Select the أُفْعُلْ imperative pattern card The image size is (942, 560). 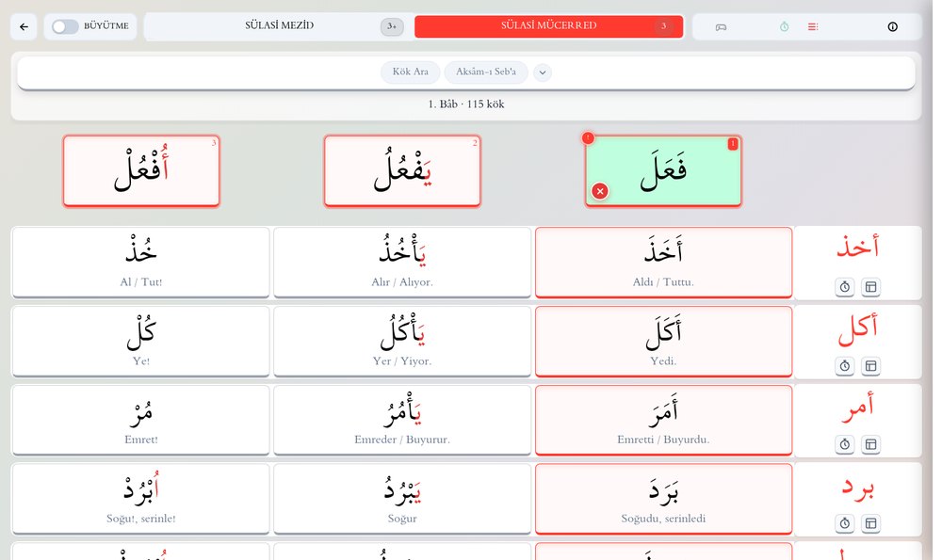[x=141, y=171]
